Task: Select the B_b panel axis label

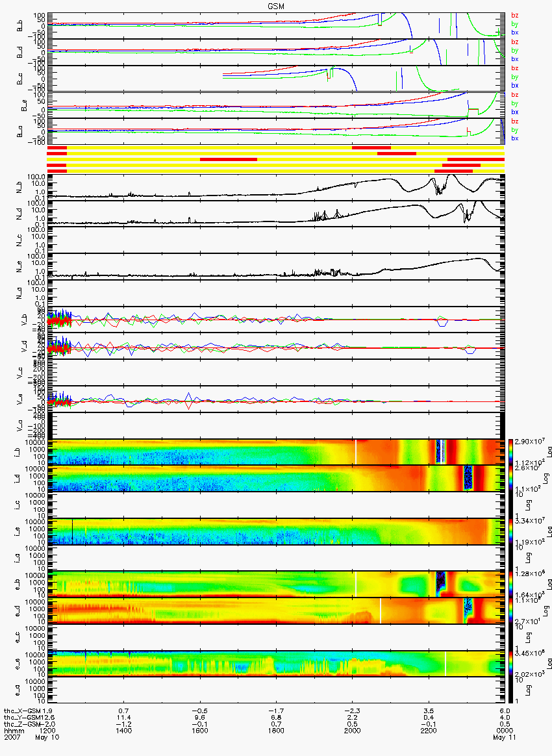Action: click(19, 26)
